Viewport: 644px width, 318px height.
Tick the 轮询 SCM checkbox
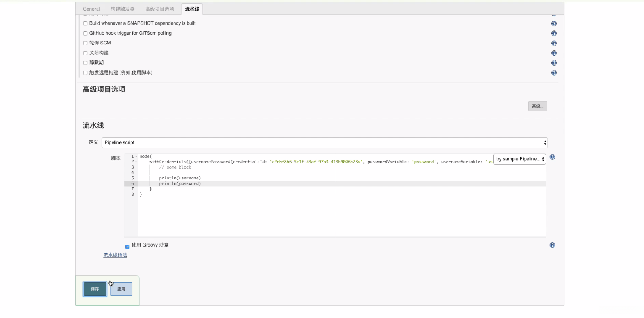click(x=85, y=43)
